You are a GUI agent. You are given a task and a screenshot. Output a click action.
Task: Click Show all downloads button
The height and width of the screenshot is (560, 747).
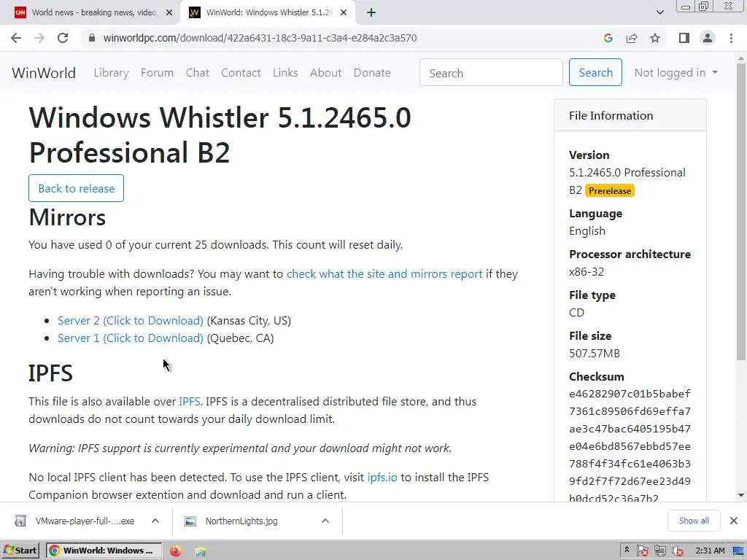694,521
